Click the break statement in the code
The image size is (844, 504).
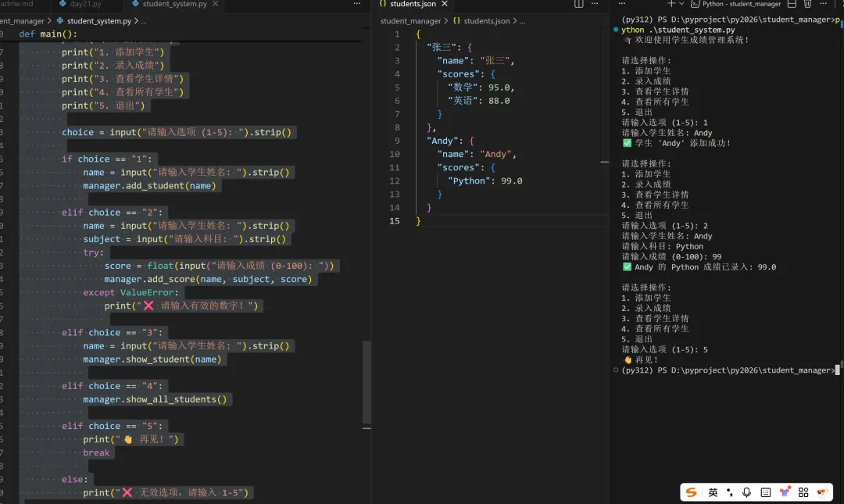click(96, 452)
